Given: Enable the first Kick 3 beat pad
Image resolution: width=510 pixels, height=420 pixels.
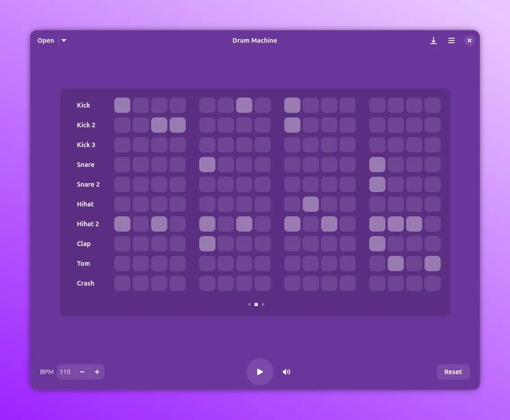Looking at the screenshot, I should pyautogui.click(x=122, y=145).
